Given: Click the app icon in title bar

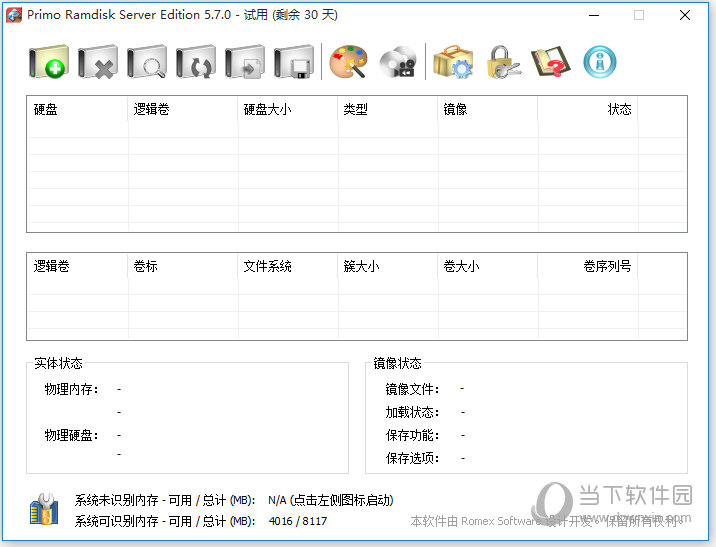Looking at the screenshot, I should tap(14, 15).
